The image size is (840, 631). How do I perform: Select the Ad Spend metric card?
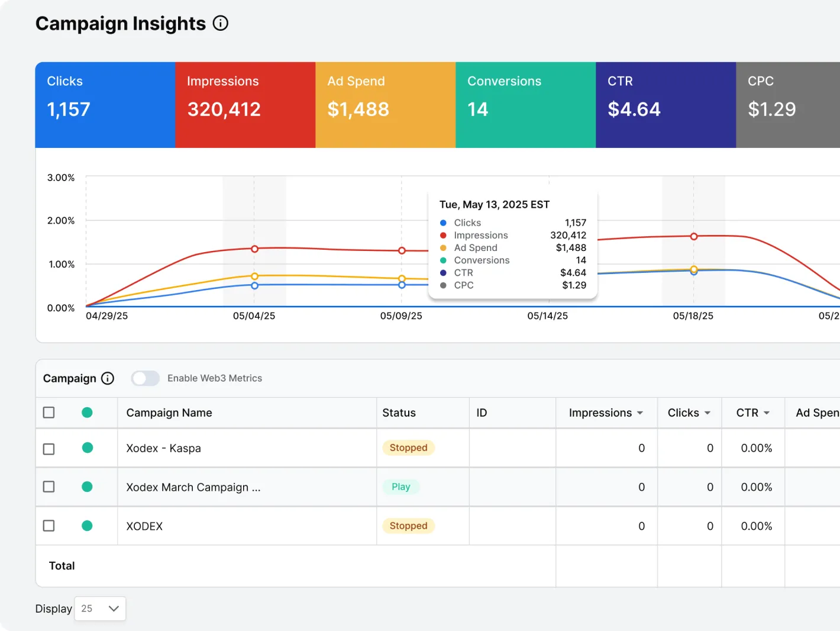[386, 105]
